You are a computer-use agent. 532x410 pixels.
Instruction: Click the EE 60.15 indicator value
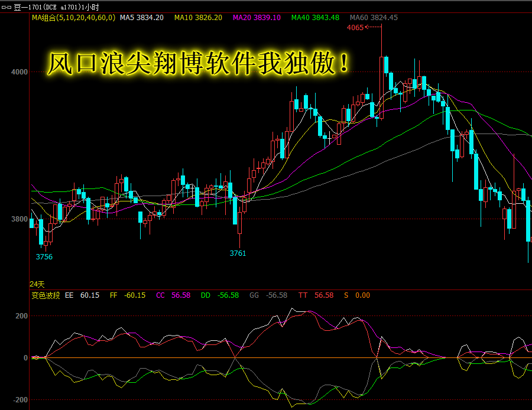point(82,295)
